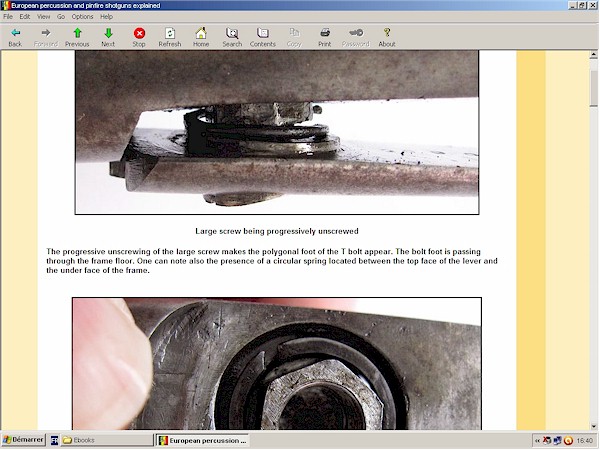This screenshot has width=600, height=450.
Task: Switch to the Ebooks taskbar window
Action: (x=106, y=440)
